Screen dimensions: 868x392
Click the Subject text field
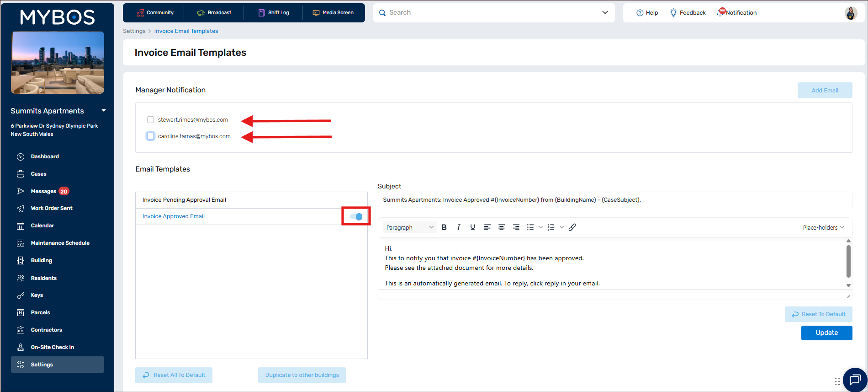(x=614, y=200)
